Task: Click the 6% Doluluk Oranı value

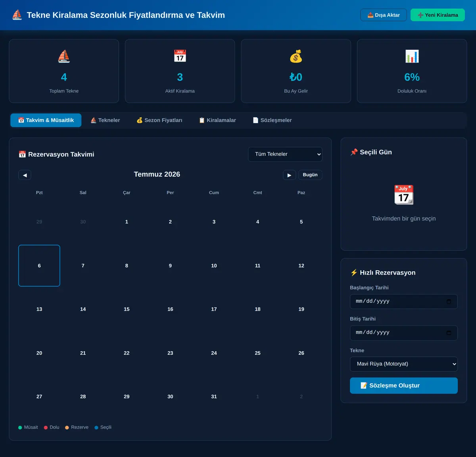Action: 412,77
